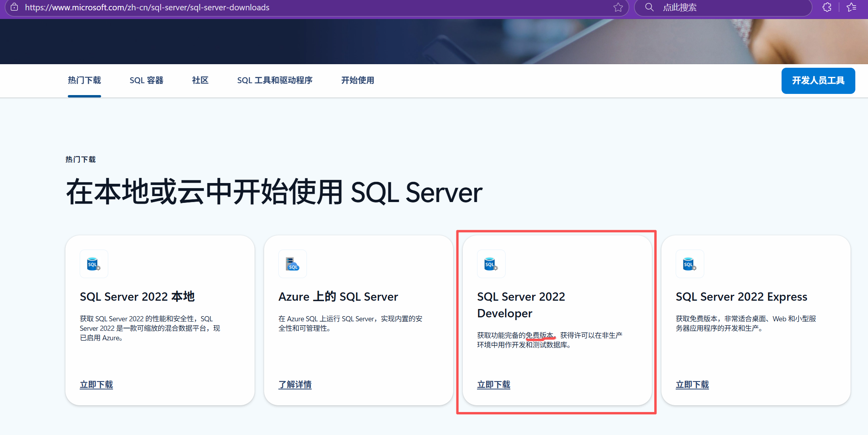Click the SQL Server 2022 本地 database icon
The image size is (868, 435).
(x=94, y=264)
